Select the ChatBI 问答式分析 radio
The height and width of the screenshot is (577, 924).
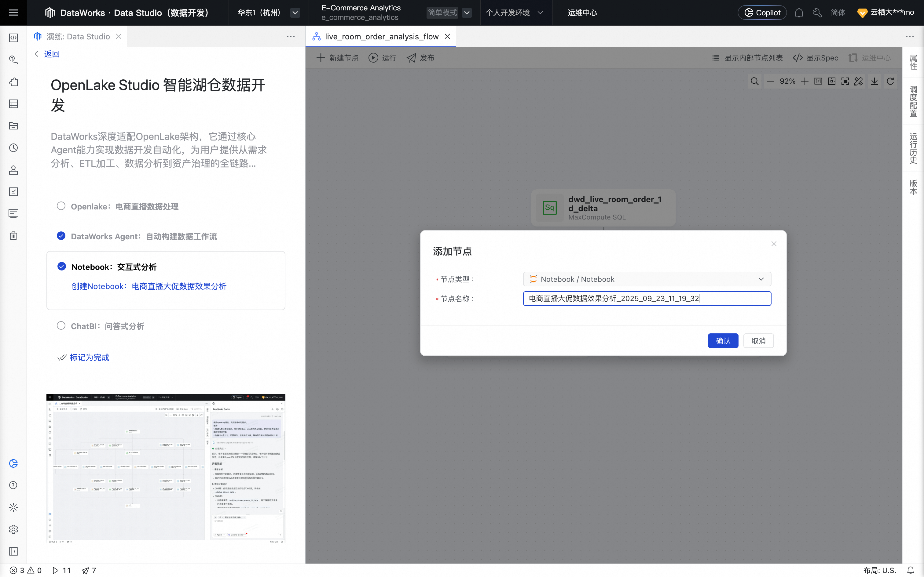click(x=61, y=325)
